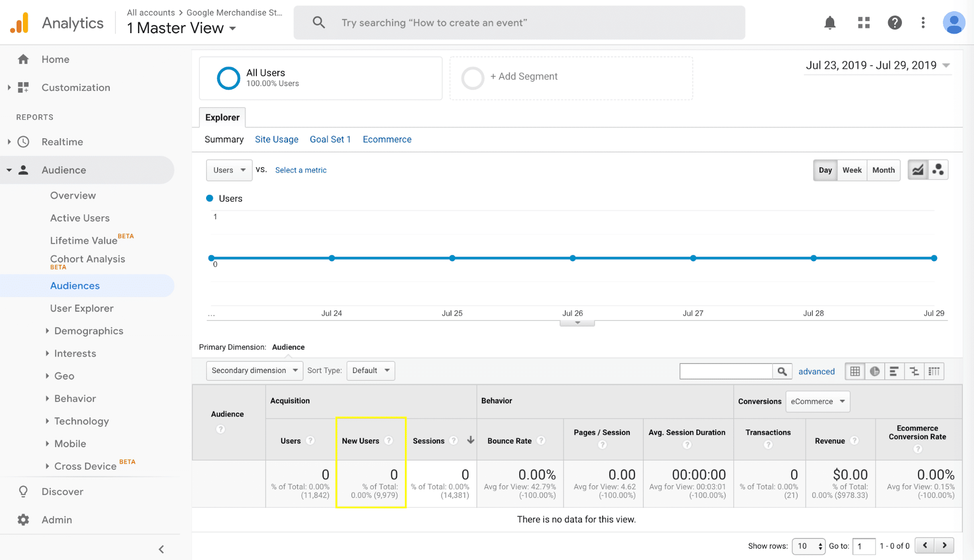Focus the table search input field
The width and height of the screenshot is (974, 560).
[726, 372]
